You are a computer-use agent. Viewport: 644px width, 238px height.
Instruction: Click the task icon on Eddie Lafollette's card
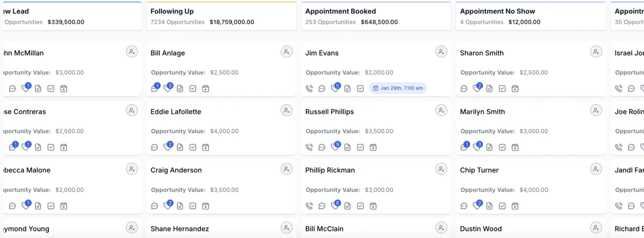click(x=193, y=147)
